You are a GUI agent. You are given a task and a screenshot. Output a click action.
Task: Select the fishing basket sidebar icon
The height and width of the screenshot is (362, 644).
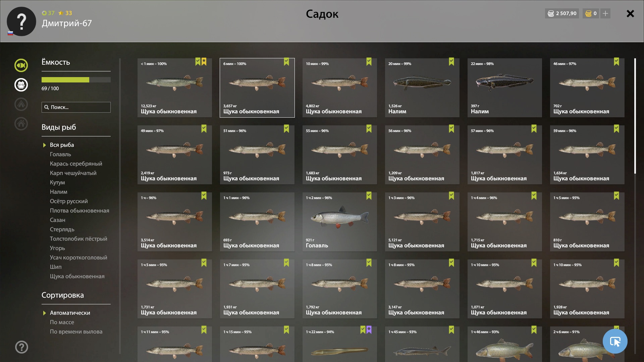(x=21, y=85)
